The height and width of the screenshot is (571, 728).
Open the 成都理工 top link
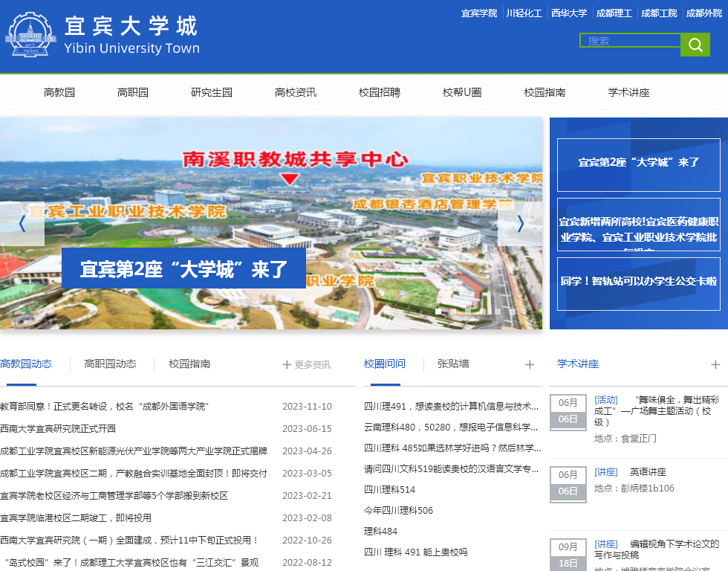614,13
